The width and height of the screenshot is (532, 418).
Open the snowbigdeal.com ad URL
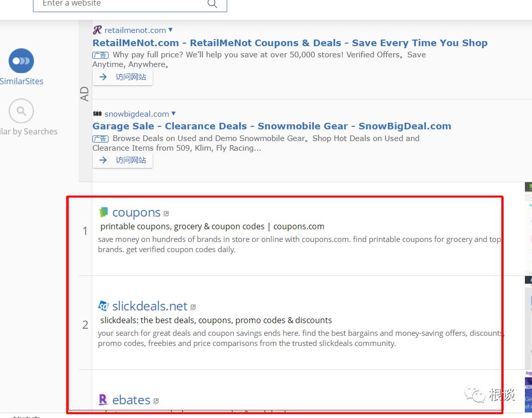click(x=137, y=114)
